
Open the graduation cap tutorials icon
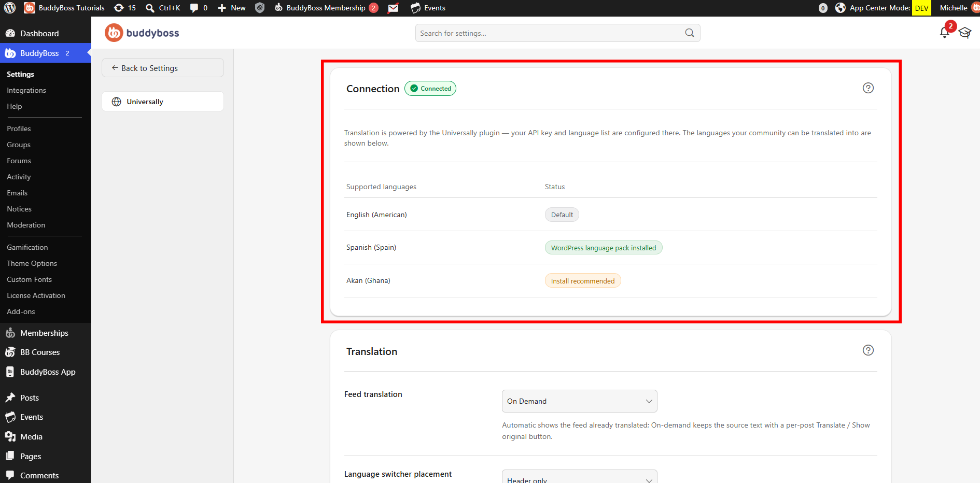click(965, 33)
